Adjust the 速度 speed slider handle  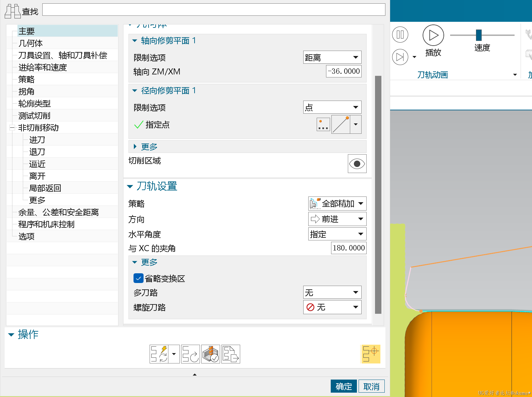pyautogui.click(x=479, y=35)
